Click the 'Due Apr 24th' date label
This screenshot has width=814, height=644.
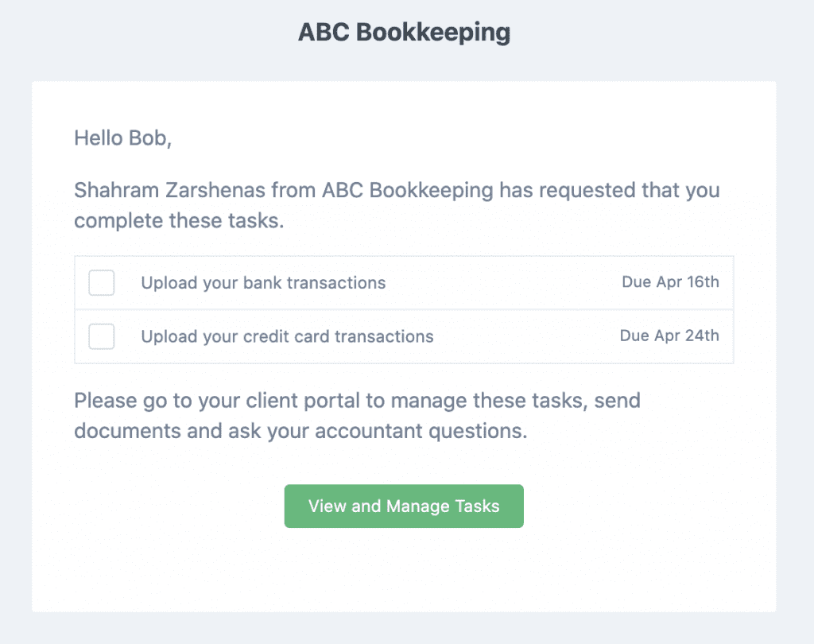point(669,336)
